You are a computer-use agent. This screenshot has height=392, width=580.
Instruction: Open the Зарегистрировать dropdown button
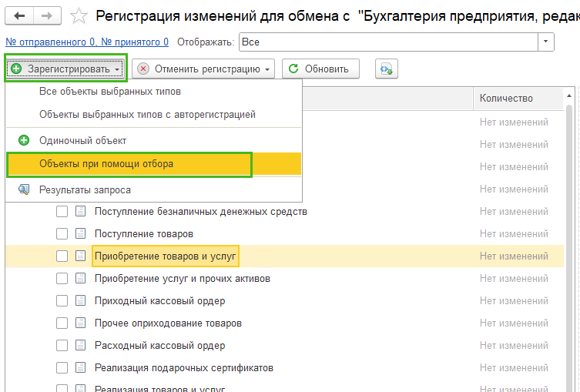tap(65, 69)
